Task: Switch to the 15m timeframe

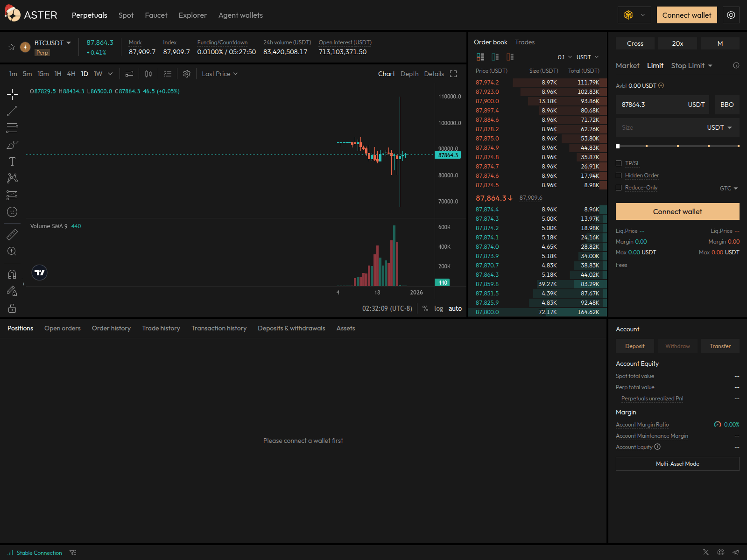Action: tap(43, 74)
